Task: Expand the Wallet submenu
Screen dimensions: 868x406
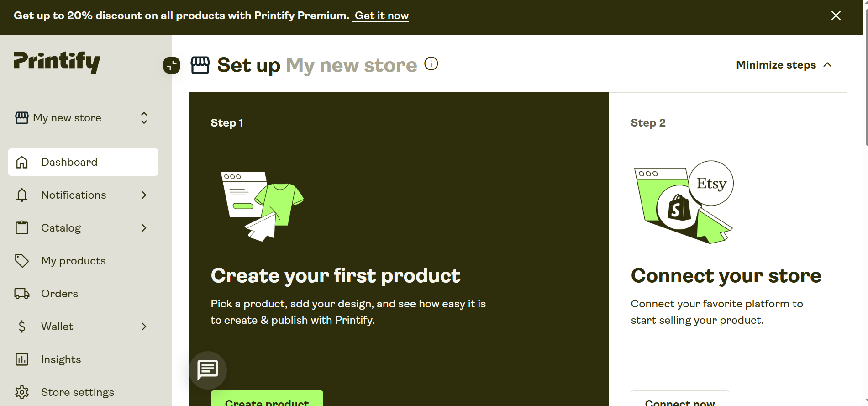Action: (x=143, y=326)
